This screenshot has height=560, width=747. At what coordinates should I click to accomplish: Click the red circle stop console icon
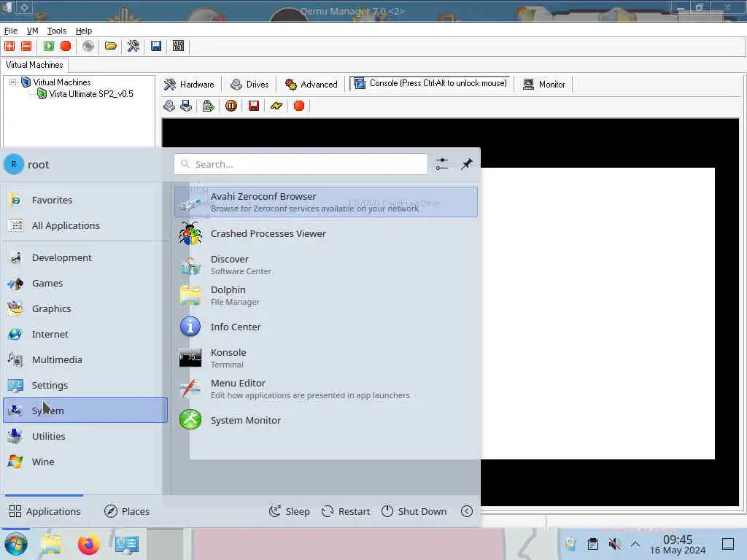298,106
